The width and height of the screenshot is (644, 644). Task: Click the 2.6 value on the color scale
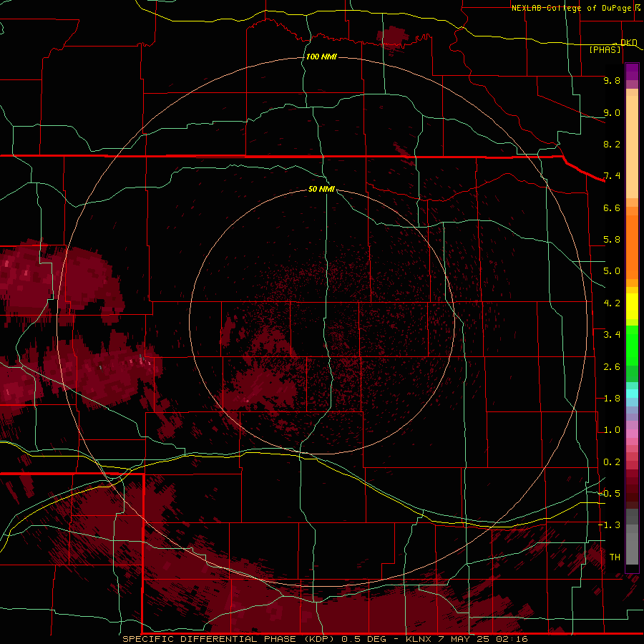(612, 367)
